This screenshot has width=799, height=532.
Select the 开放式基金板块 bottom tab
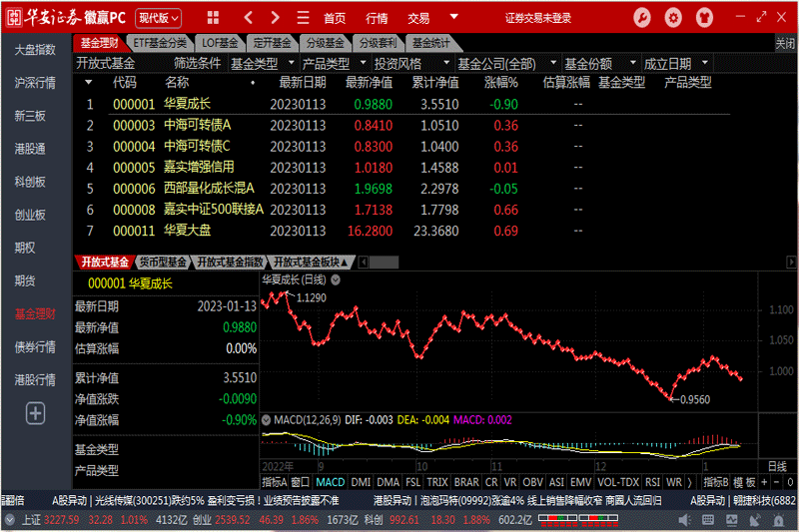pyautogui.click(x=311, y=263)
